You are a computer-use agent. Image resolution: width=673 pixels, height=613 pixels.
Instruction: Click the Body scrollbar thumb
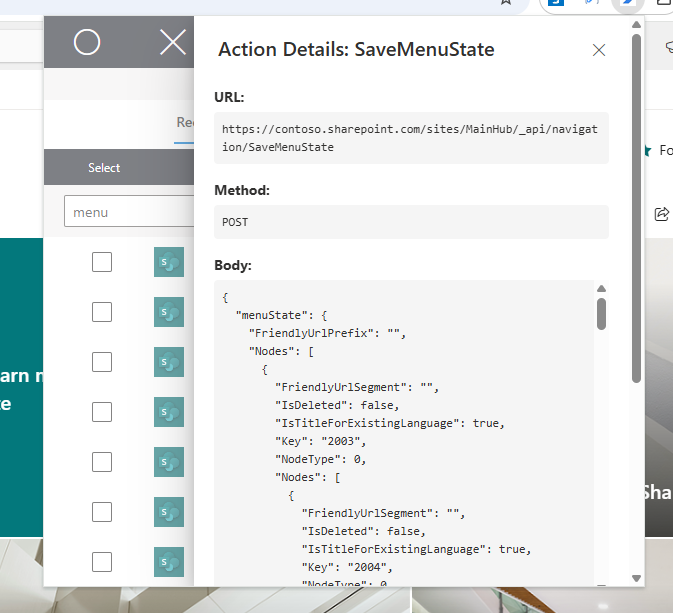[x=601, y=313]
